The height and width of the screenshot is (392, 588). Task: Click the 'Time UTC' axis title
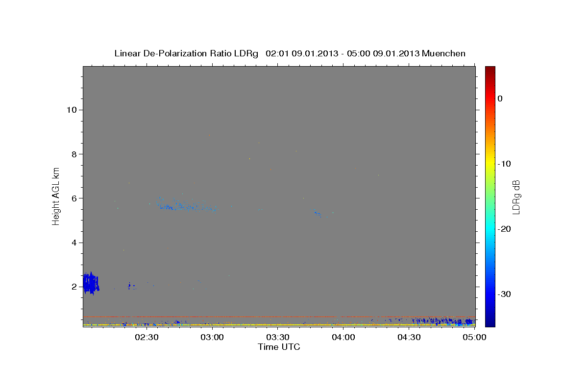pos(279,347)
